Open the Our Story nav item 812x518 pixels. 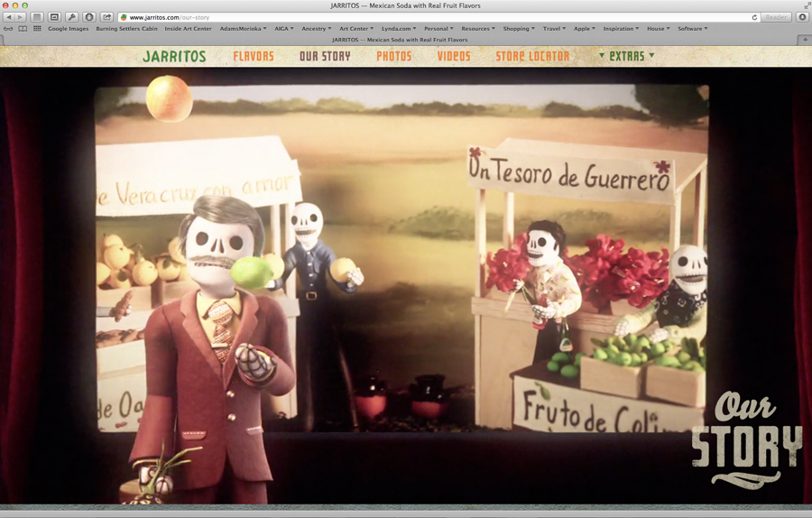[325, 56]
